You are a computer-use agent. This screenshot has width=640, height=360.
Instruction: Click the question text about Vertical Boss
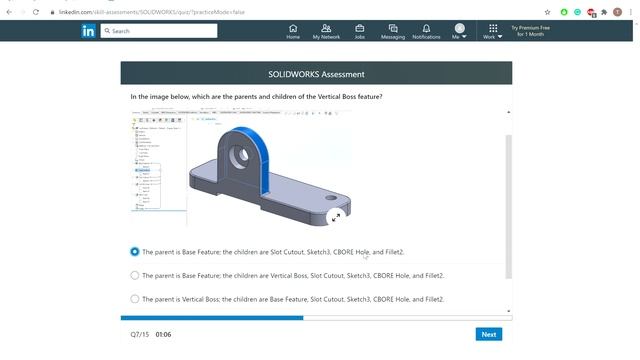[256, 97]
